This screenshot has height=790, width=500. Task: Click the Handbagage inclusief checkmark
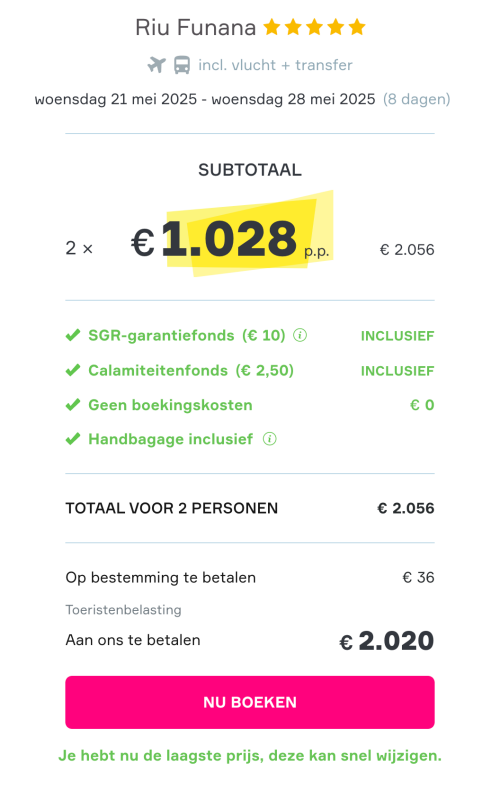coord(73,439)
